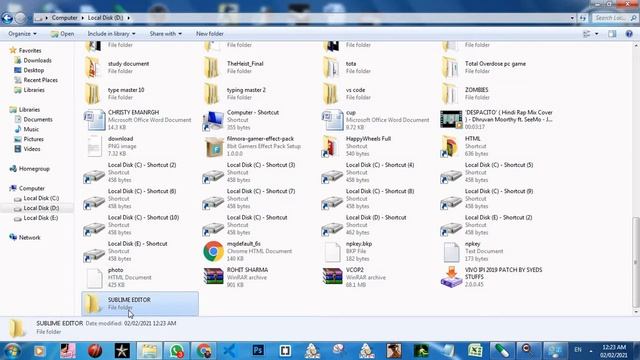Viewport: 640px width, 360px height.
Task: Expand the Include in library dropdown
Action: (111, 34)
